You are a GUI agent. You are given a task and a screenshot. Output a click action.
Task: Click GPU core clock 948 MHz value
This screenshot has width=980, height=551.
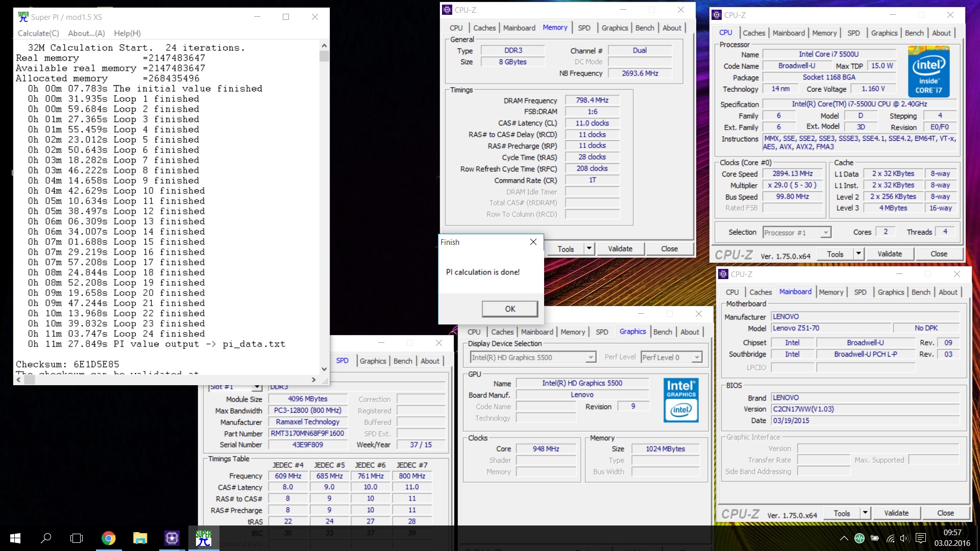coord(546,449)
